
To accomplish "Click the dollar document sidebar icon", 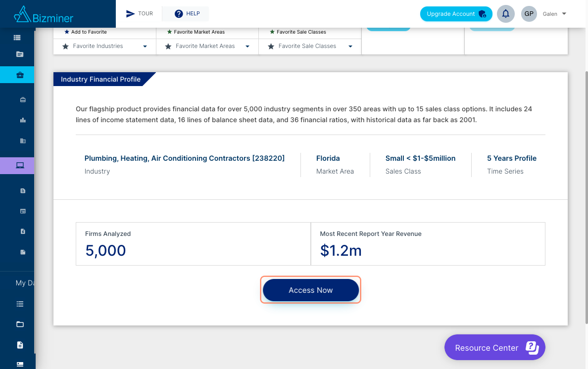I will [x=23, y=231].
